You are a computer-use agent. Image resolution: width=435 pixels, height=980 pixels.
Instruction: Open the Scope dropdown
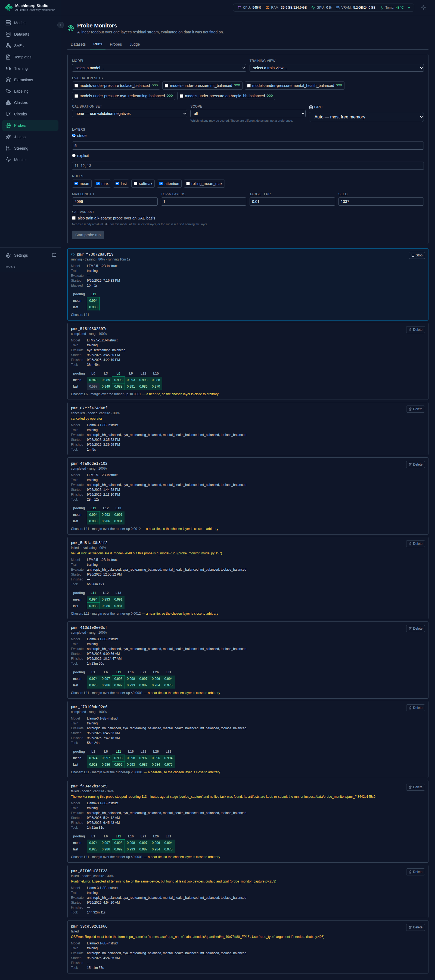click(x=248, y=113)
